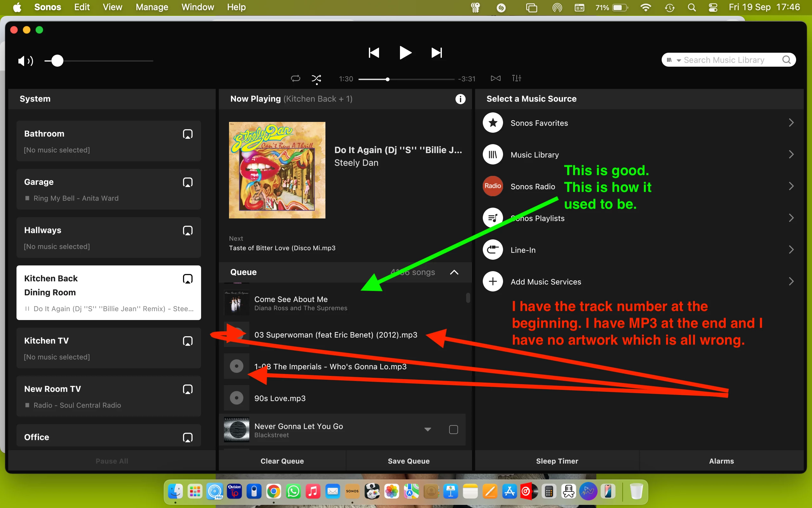The height and width of the screenshot is (508, 812).
Task: Check the Never Gonna Let You Go checkbox
Action: click(453, 429)
